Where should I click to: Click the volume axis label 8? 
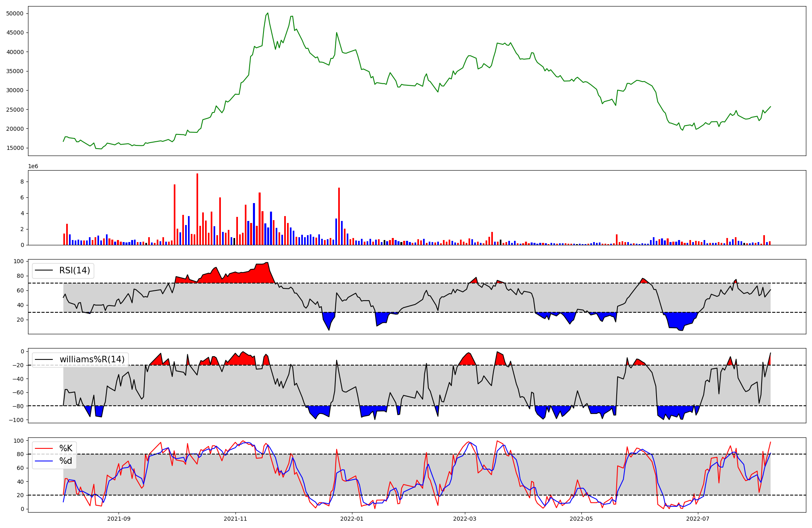[22, 182]
